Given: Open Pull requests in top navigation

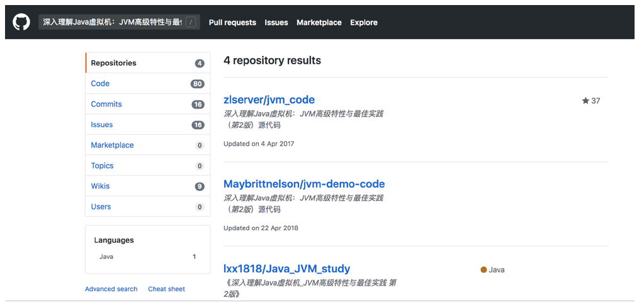Looking at the screenshot, I should [x=232, y=23].
